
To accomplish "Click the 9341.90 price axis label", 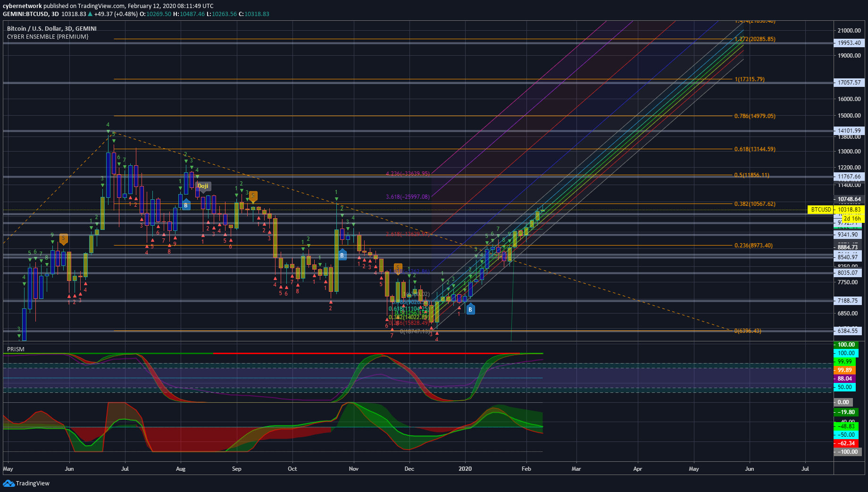I will [x=848, y=235].
